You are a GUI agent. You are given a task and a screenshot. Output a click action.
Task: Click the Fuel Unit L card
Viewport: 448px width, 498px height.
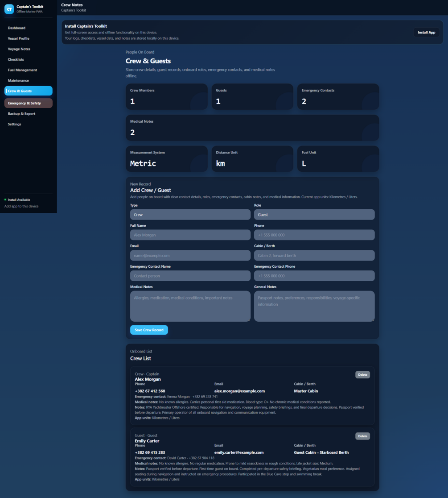tap(338, 159)
